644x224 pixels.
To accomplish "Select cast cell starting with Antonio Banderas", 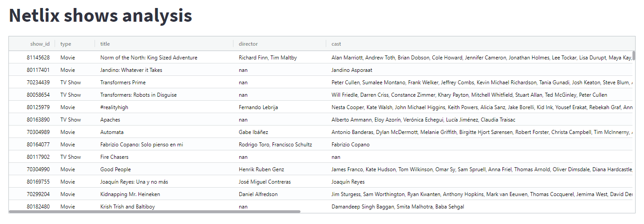I will [x=479, y=132].
